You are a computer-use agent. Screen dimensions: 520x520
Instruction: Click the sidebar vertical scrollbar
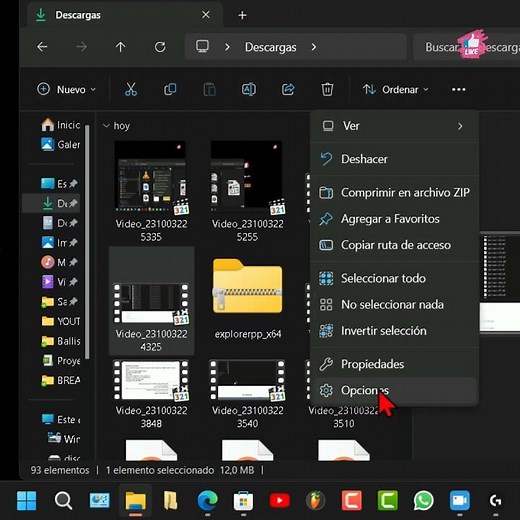pyautogui.click(x=87, y=242)
